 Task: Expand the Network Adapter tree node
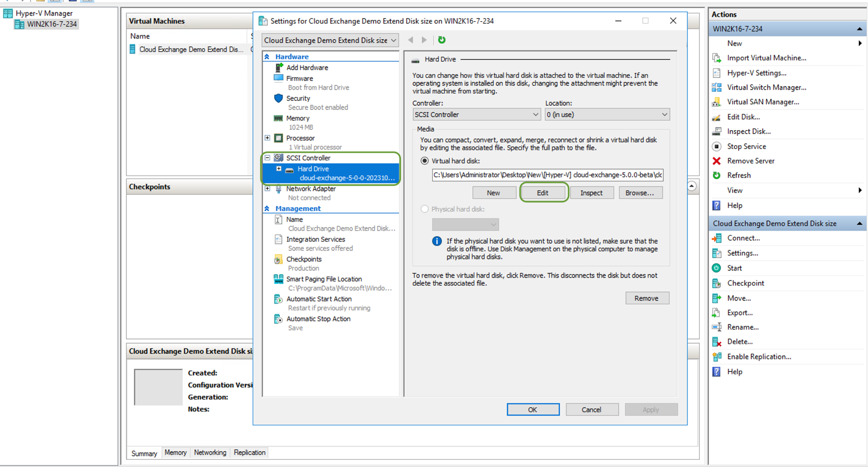[x=267, y=188]
